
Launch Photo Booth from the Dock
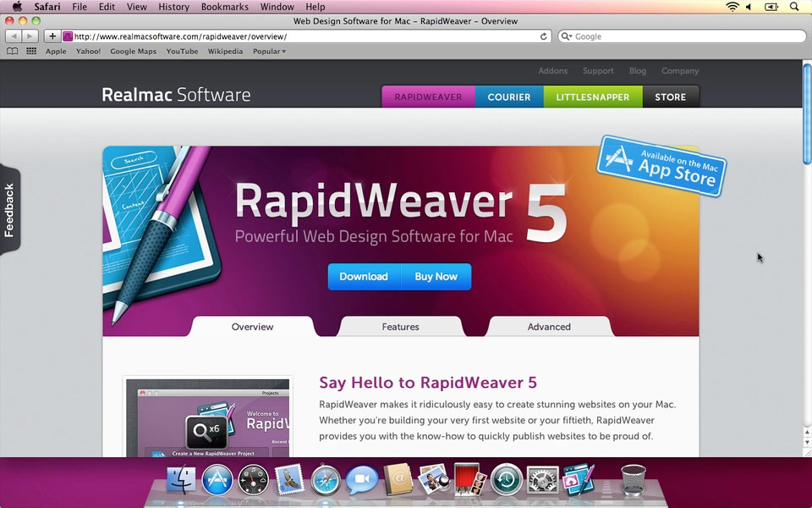click(x=470, y=479)
